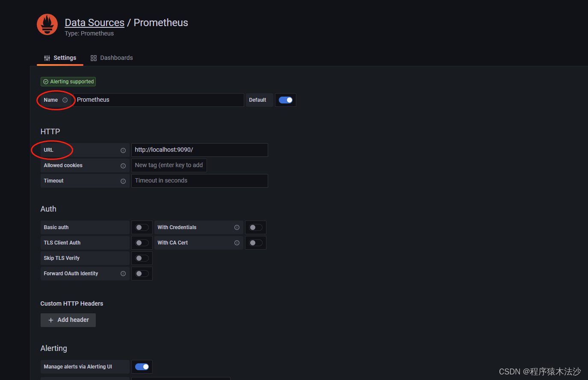The height and width of the screenshot is (380, 588).
Task: Enable the With Credentials toggle
Action: (256, 227)
